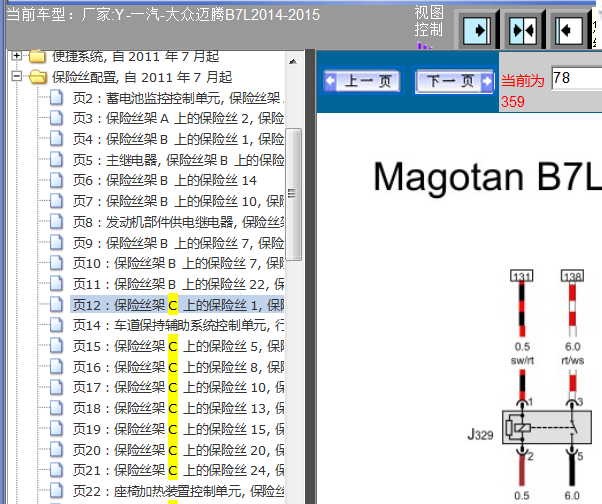Click the document icon beside 页5

56,159
